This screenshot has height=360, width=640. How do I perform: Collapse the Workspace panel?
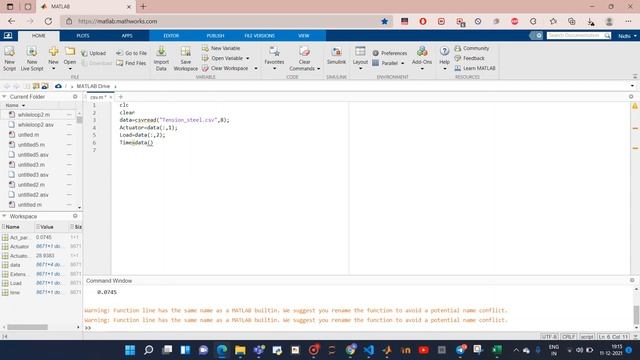(x=4, y=216)
